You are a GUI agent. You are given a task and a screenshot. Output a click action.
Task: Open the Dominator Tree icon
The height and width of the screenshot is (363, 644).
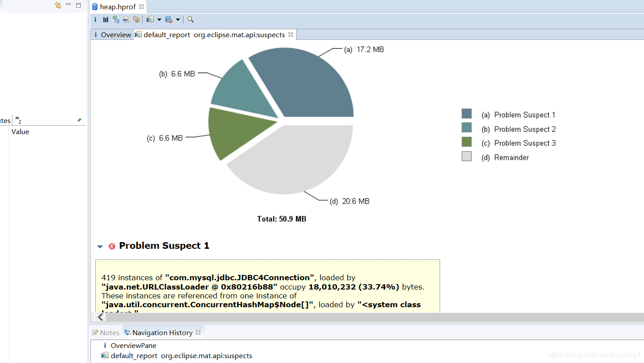click(116, 19)
